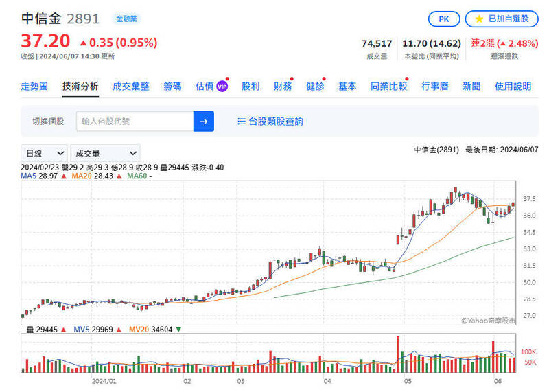
Task: Click the 02 month axis label
Action: pos(187,381)
